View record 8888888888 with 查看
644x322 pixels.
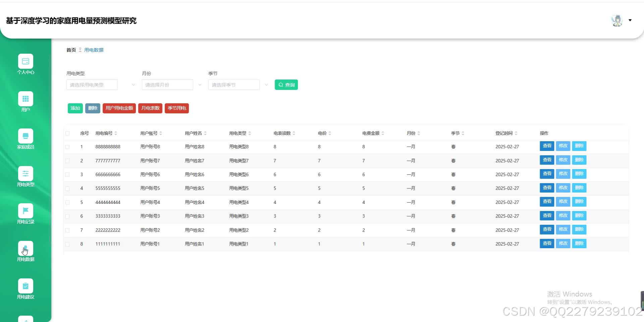[x=547, y=146]
